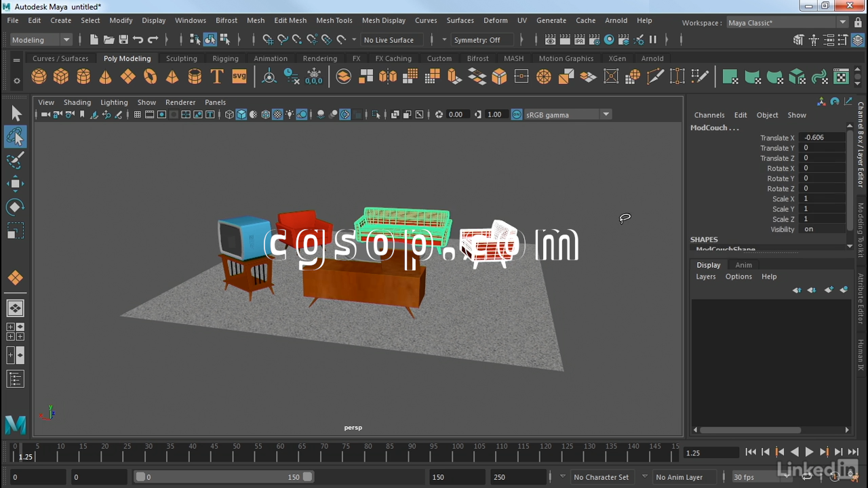This screenshot has height=488, width=868.
Task: Click the play forwards button
Action: coord(809,452)
